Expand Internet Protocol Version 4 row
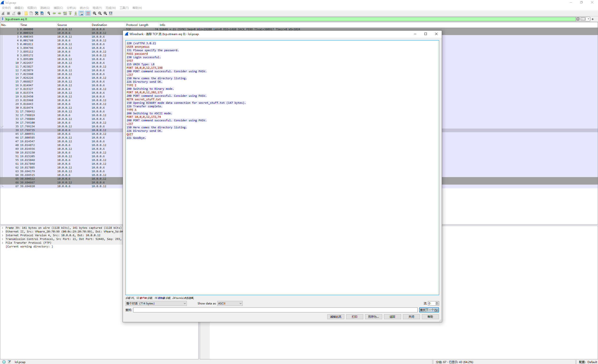 [2, 236]
